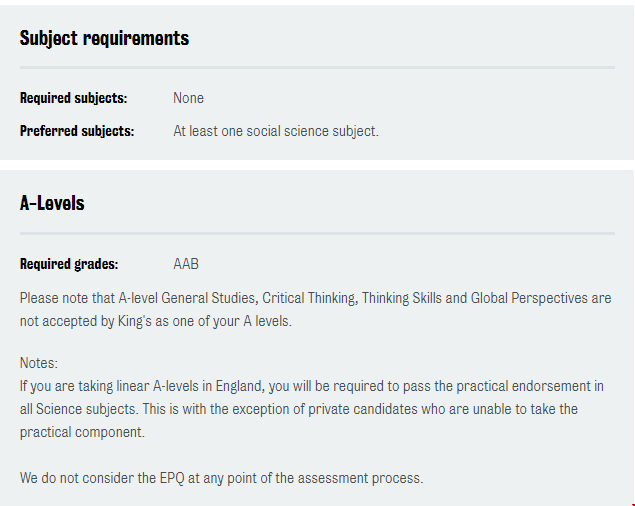The height and width of the screenshot is (506, 635).
Task: Click the A-Levels section heading
Action: 52,203
